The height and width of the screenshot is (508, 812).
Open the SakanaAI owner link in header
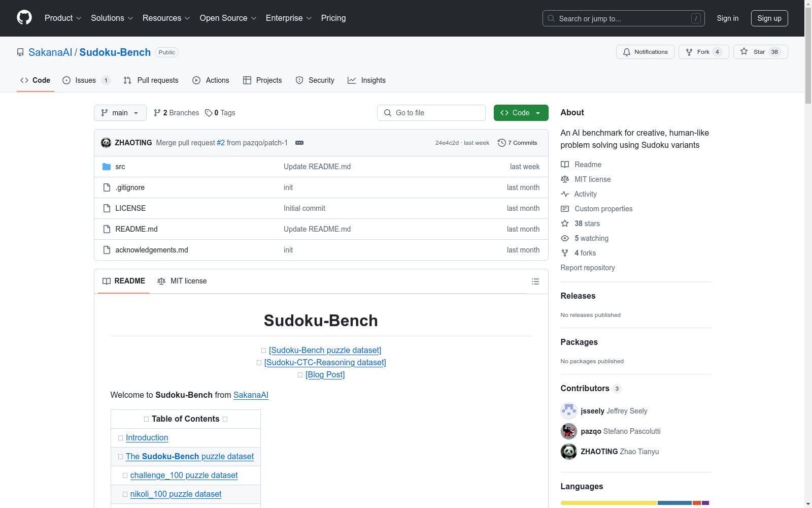50,52
